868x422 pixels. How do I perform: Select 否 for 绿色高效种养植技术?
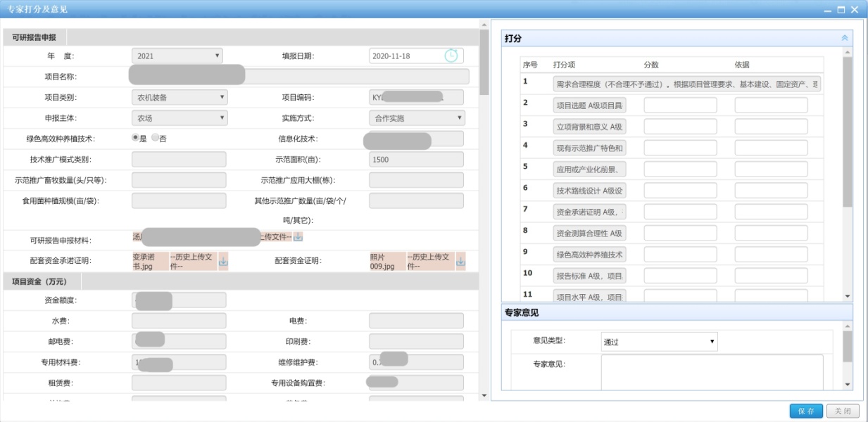coord(155,139)
